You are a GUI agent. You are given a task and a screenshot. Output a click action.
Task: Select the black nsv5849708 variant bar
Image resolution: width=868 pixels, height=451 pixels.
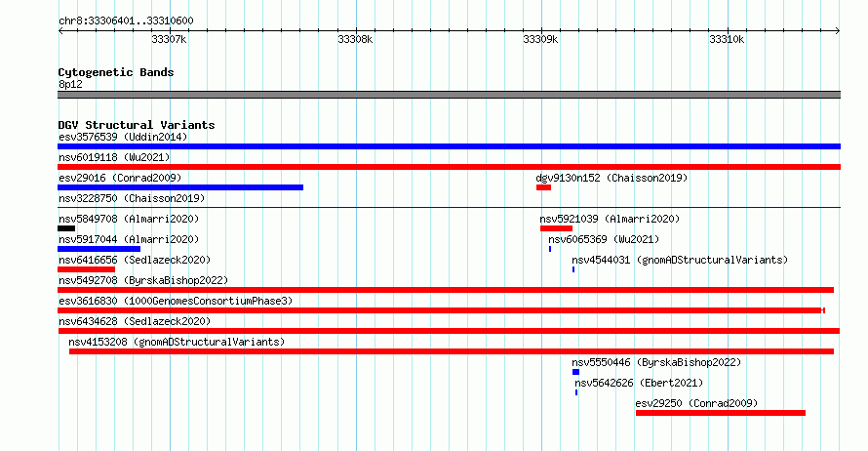66,228
